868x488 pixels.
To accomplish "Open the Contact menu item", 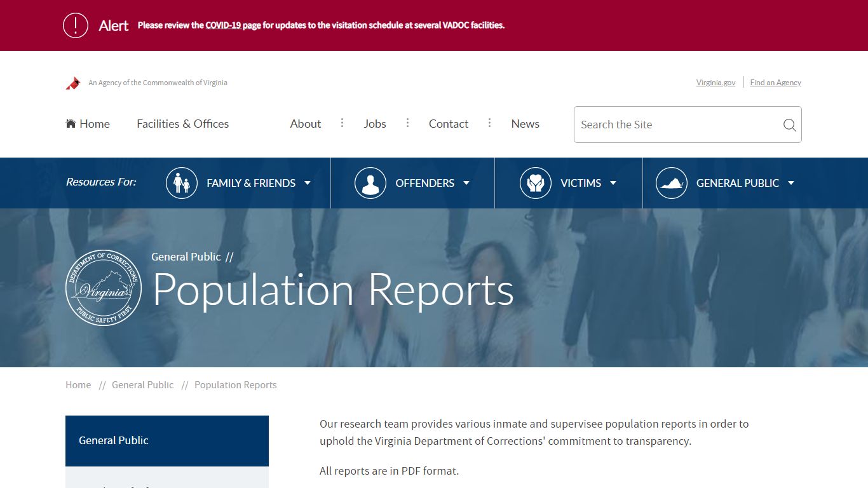I will coord(449,124).
